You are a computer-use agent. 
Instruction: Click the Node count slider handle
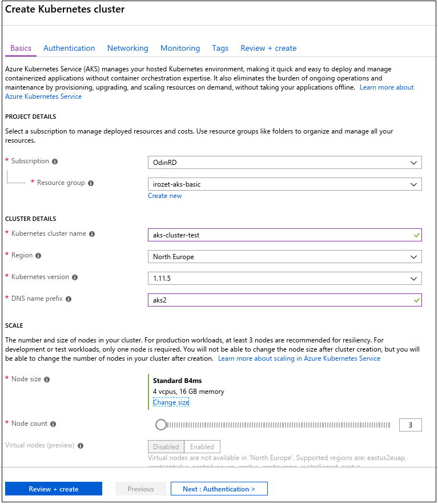pos(160,425)
